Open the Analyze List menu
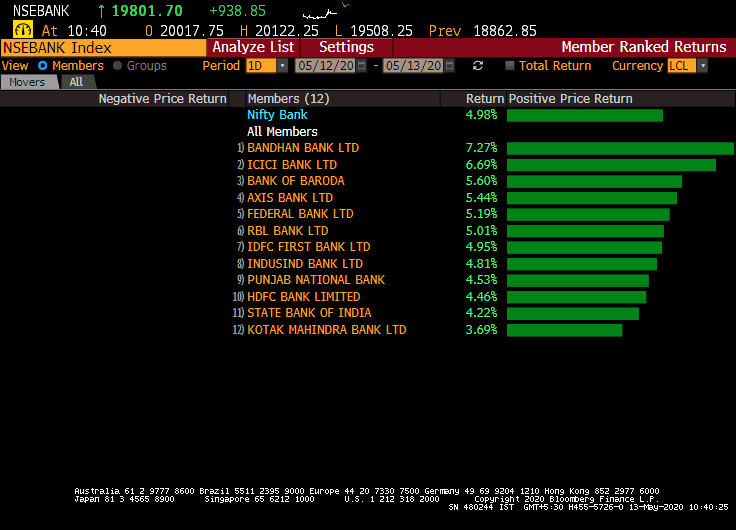The height and width of the screenshot is (530, 736). [253, 47]
